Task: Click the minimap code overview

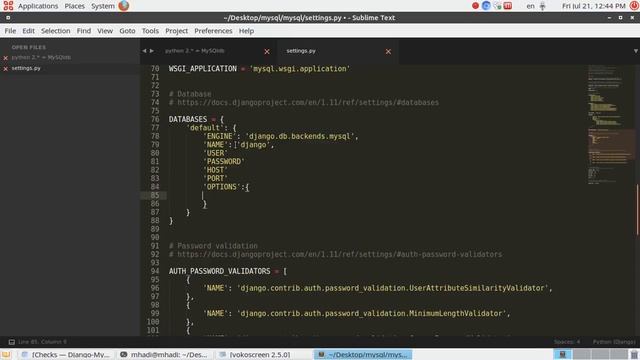Action: 610,125
